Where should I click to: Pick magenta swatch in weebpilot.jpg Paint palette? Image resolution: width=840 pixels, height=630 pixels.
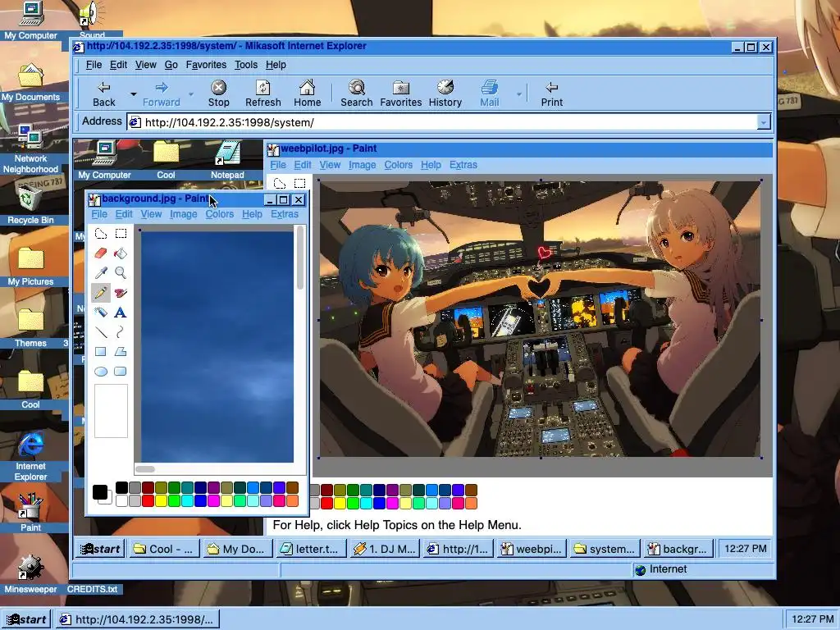click(x=392, y=504)
